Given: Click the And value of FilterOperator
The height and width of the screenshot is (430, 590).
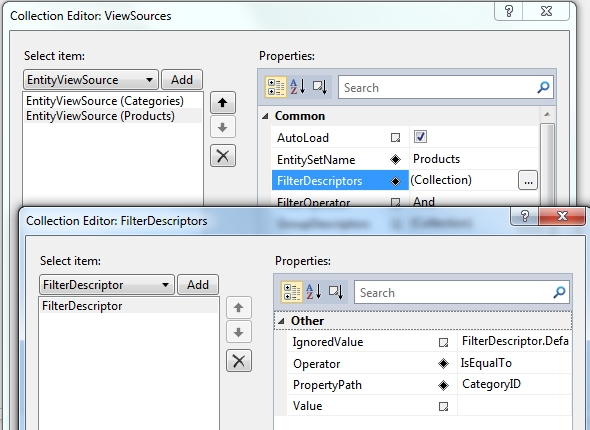Looking at the screenshot, I should tap(424, 202).
